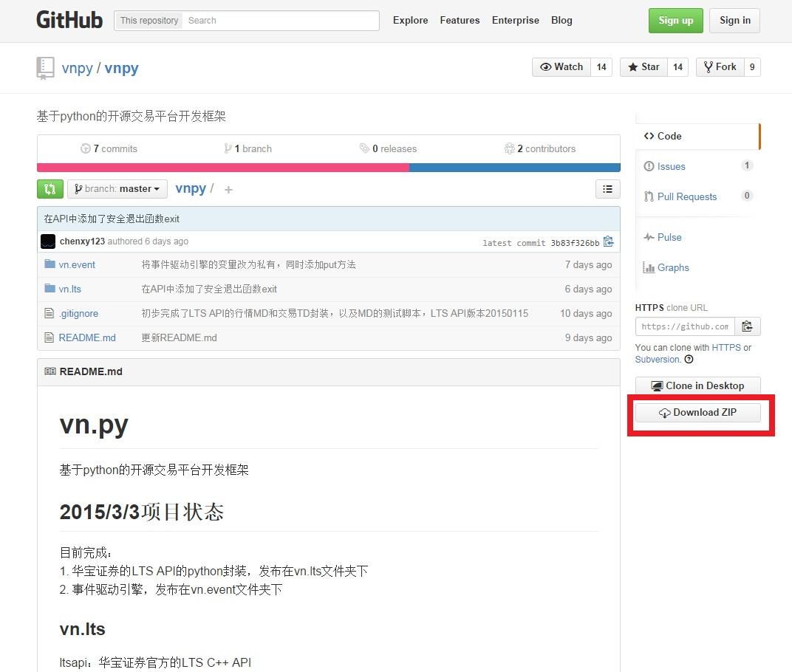Create a new file with the plus icon
Screen dimensions: 792x672
(228, 190)
